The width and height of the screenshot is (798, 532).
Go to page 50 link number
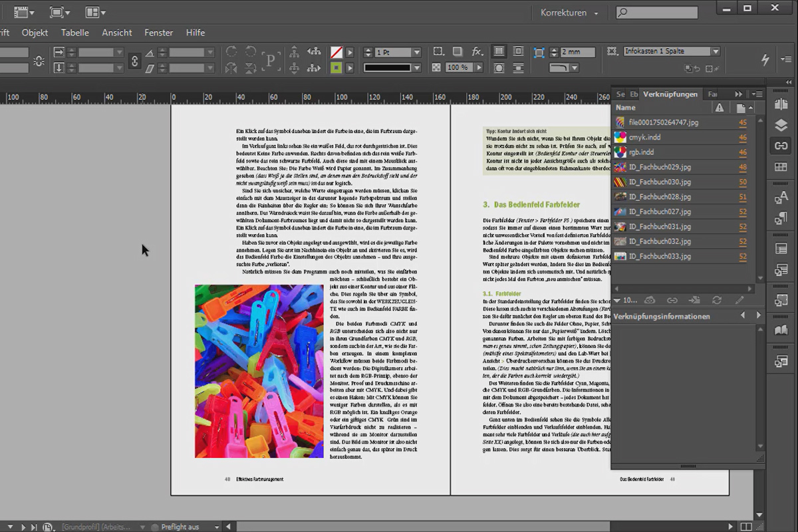(743, 182)
